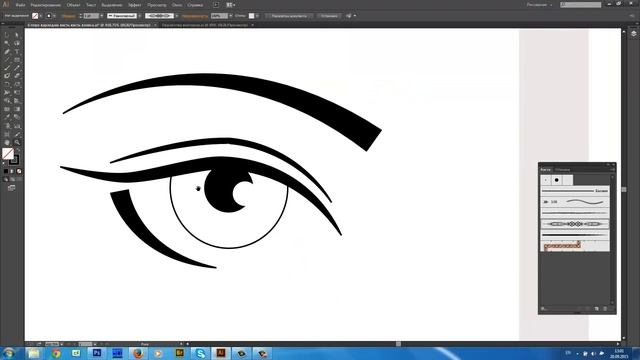
Task: Pick the Magic Wand tool
Action: 7,43
